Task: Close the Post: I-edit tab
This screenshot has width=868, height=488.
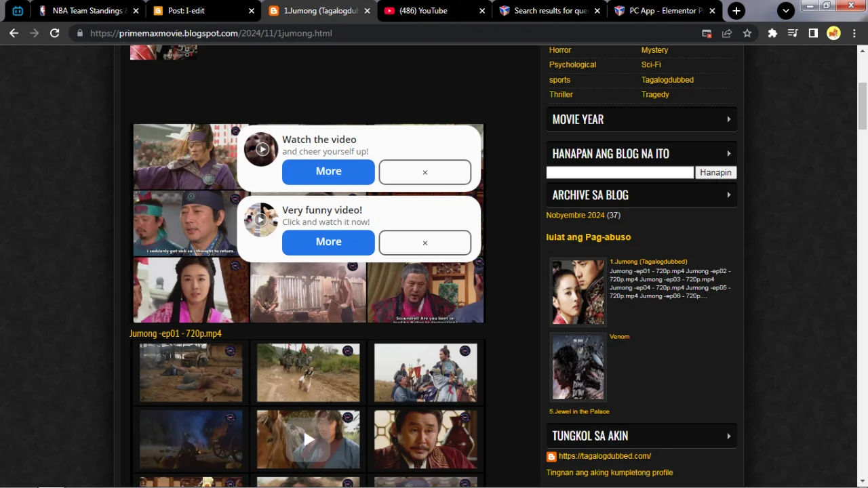Action: [x=252, y=11]
